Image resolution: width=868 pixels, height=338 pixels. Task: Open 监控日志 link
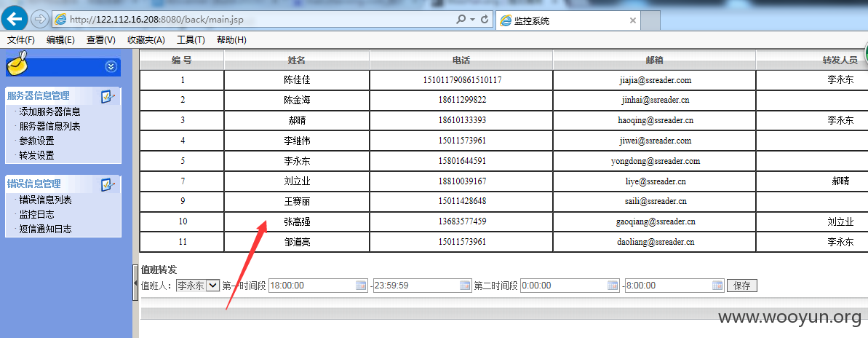click(36, 214)
